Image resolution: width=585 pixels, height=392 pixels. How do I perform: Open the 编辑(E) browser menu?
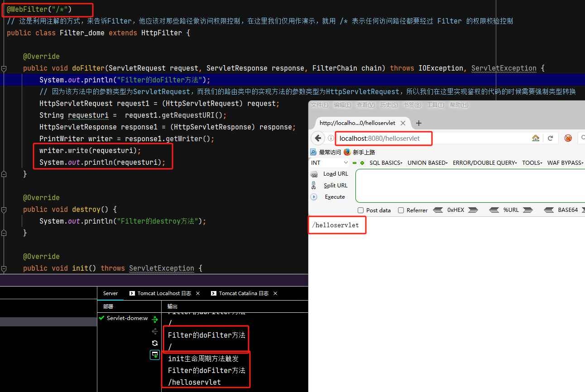click(x=342, y=105)
